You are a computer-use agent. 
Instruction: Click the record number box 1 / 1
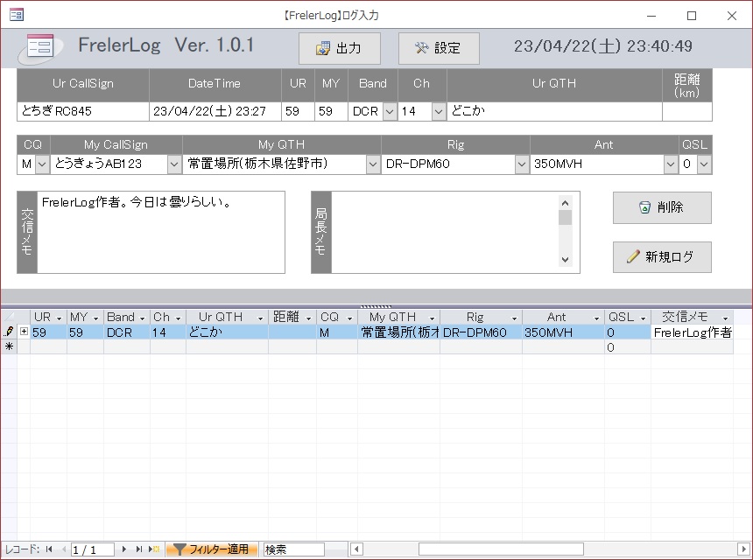click(93, 549)
